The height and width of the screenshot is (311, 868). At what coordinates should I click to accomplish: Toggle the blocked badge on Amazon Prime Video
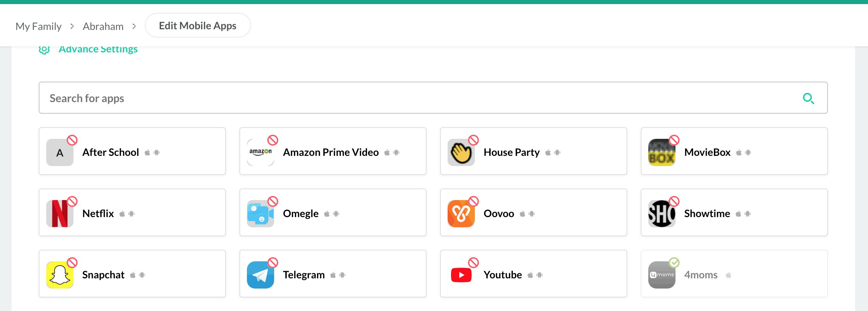pos(273,140)
